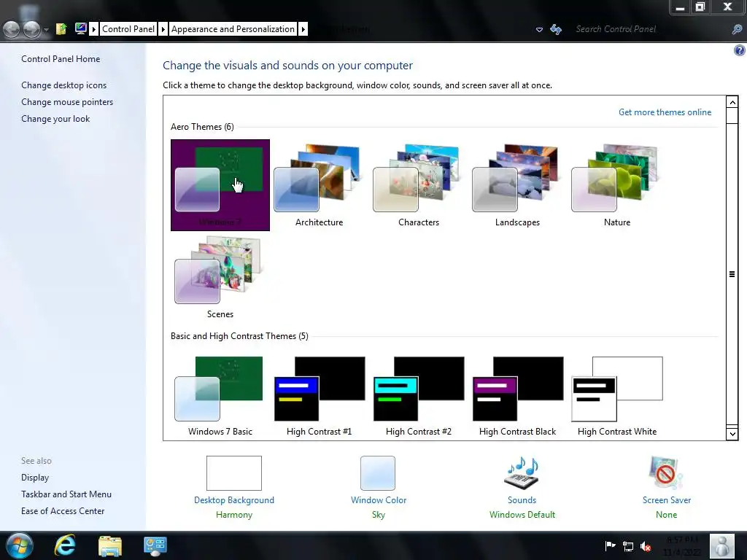
Task: Open Change your look link
Action: click(55, 119)
